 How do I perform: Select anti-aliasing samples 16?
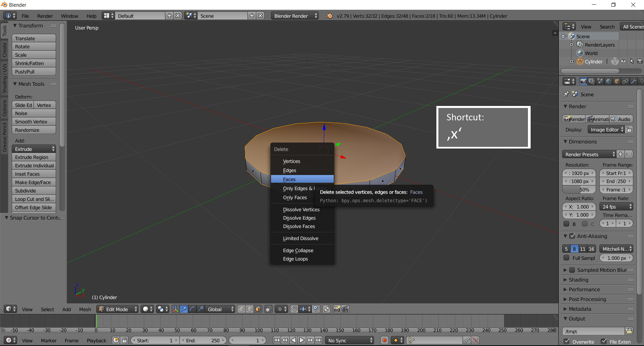tap(591, 249)
